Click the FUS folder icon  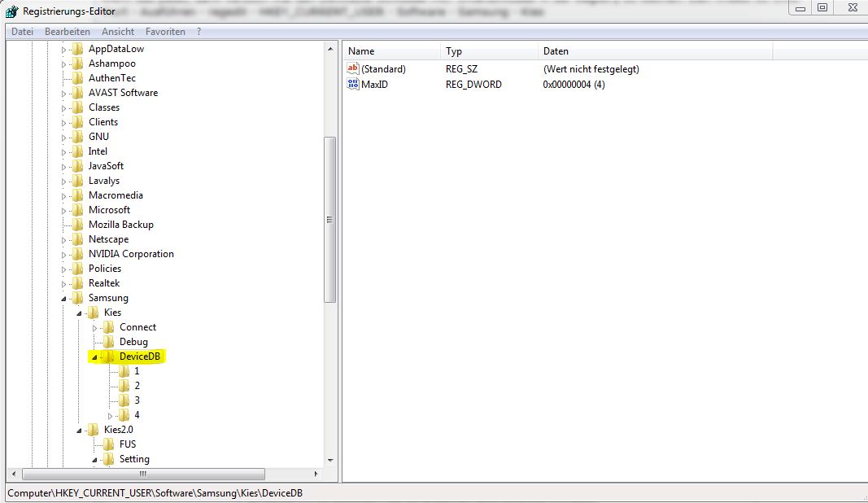[x=109, y=444]
